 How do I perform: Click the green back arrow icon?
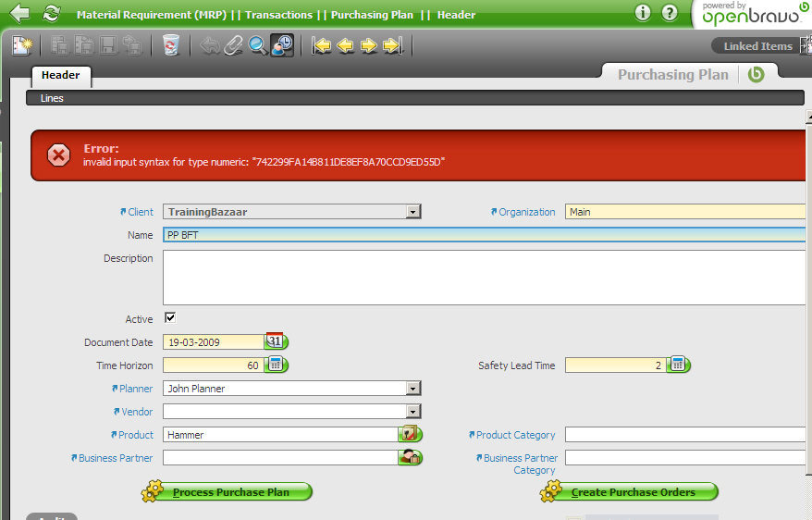[19, 14]
